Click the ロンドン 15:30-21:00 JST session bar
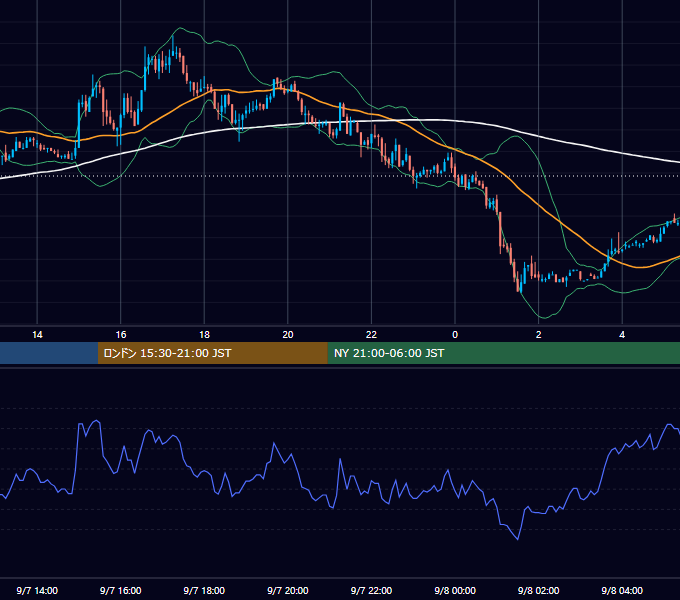The height and width of the screenshot is (600, 680). coord(212,353)
